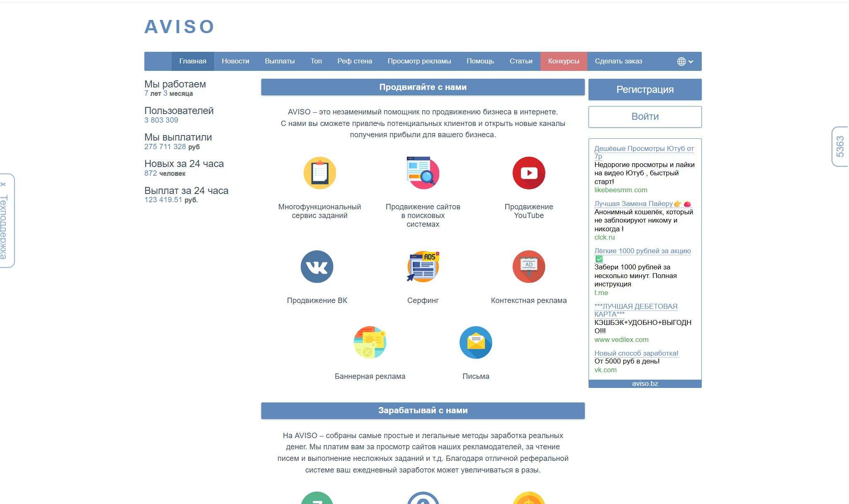Viewport: 849px width, 504px height.
Task: Close the Техподдержка side tab
Action: [3, 184]
